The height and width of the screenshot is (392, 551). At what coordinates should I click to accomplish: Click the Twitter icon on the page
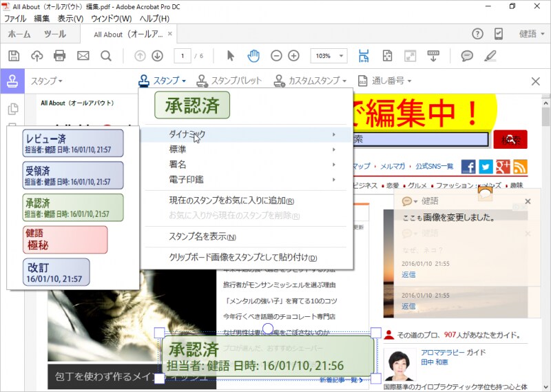[x=486, y=167]
